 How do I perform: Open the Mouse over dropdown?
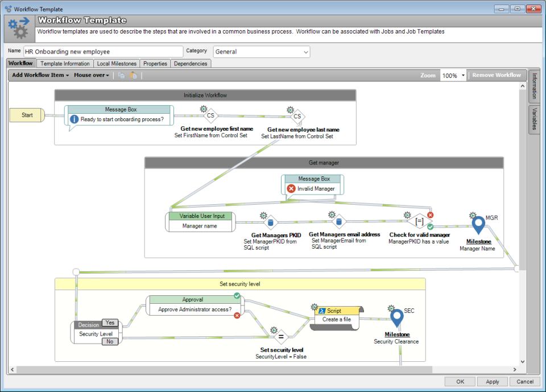[x=90, y=75]
